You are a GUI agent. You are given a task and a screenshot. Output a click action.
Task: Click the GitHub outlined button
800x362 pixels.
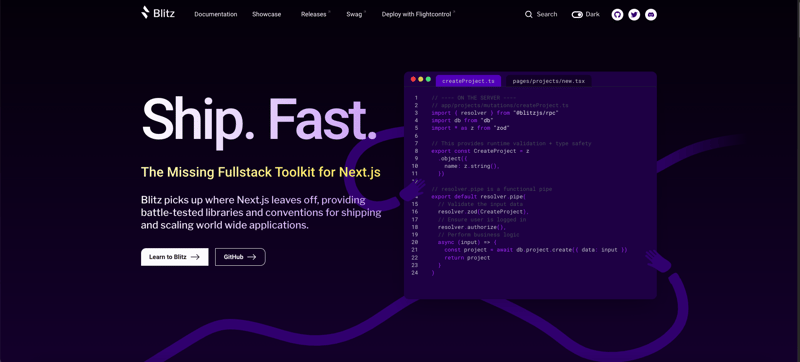point(240,257)
